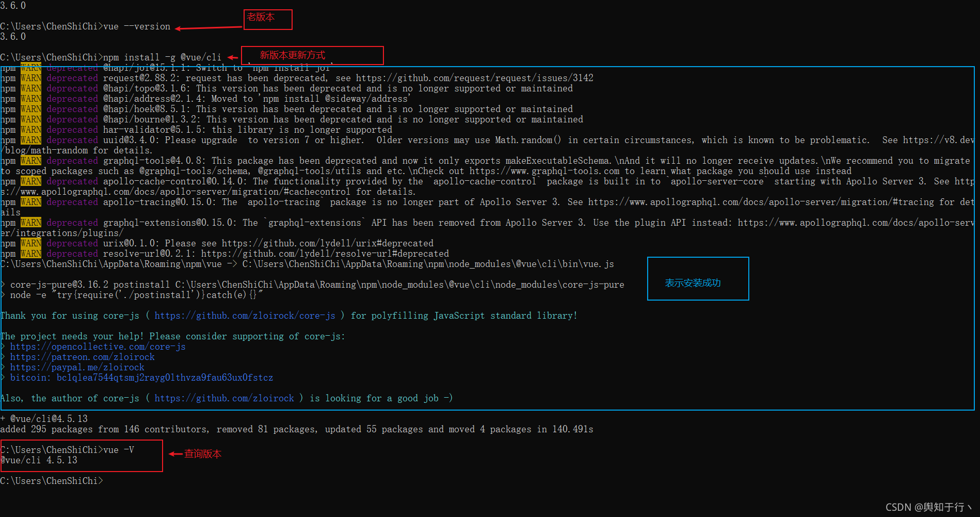Click the @hapi/topo@3.1.6 warning line

point(286,88)
